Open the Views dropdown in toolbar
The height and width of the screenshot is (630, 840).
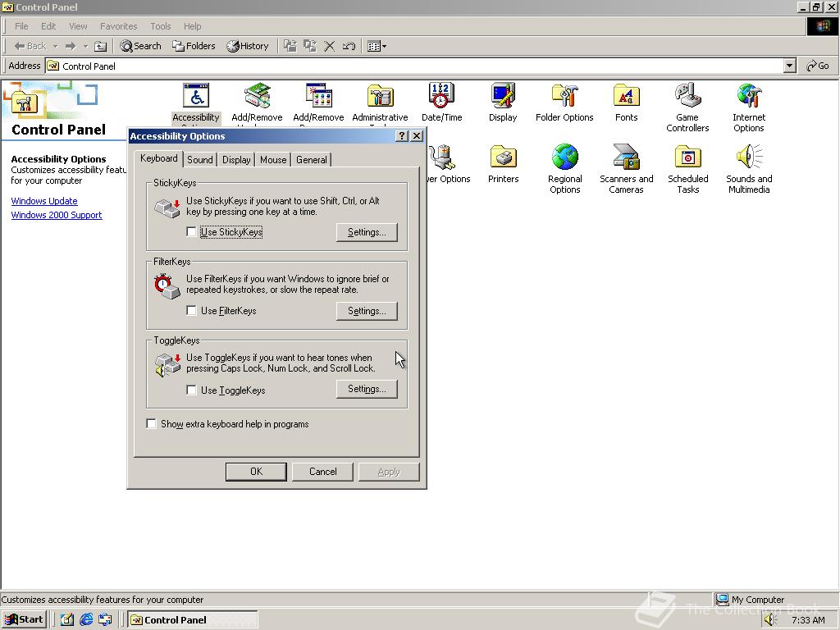coord(377,46)
